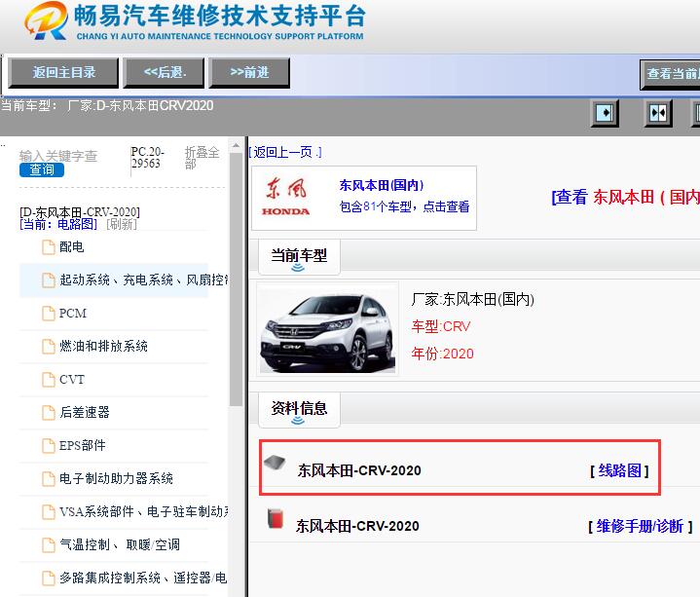Click document icon beside VSA系统部件
Screen dimensions: 700x597
click(x=49, y=511)
